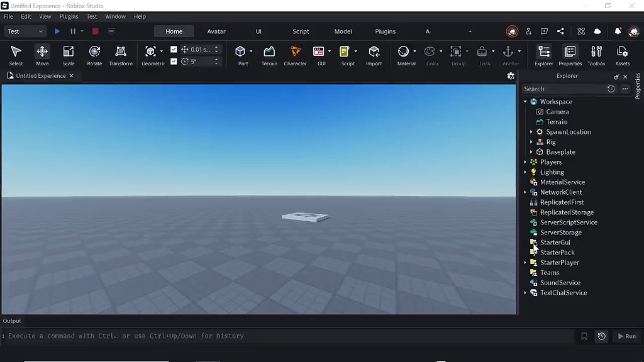Click the Anchor tool
644x362 pixels.
(x=508, y=52)
